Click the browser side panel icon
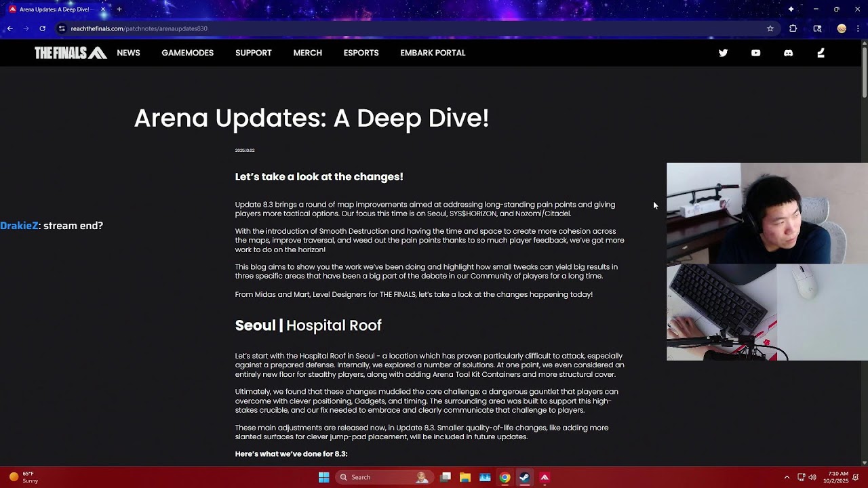This screenshot has width=868, height=488. click(x=817, y=28)
